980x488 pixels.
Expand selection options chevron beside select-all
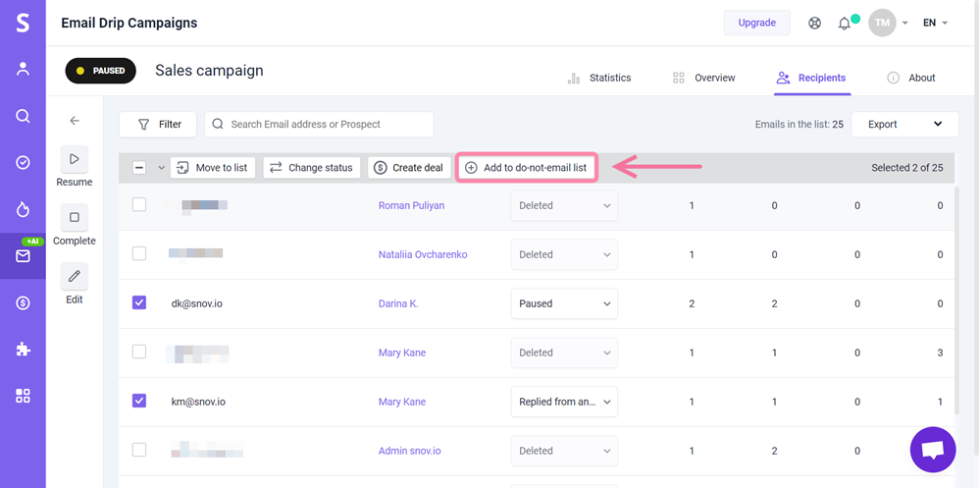[x=161, y=168]
